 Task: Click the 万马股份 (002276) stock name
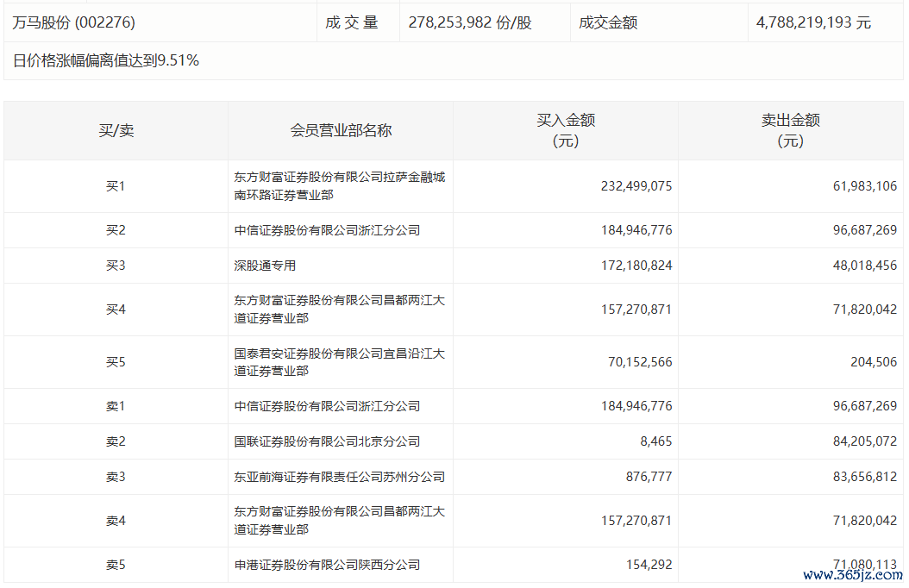coord(74,22)
